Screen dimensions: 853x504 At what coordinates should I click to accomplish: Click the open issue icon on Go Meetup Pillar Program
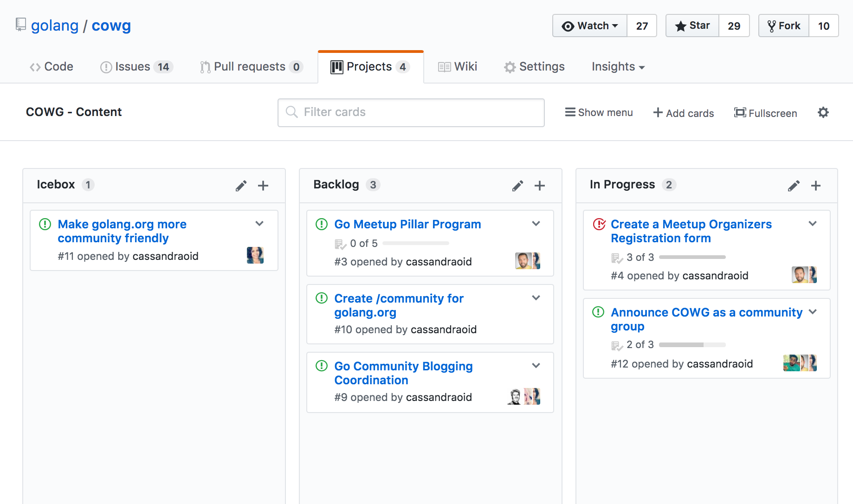tap(322, 224)
